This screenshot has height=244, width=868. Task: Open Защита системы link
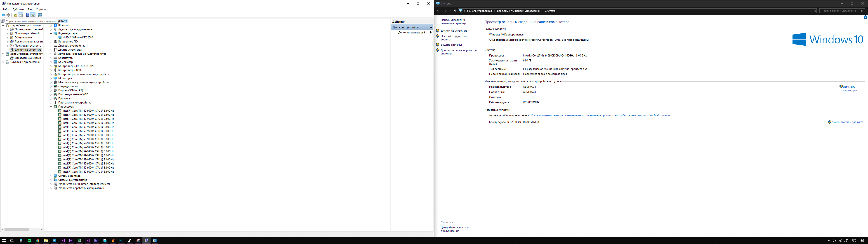451,45
